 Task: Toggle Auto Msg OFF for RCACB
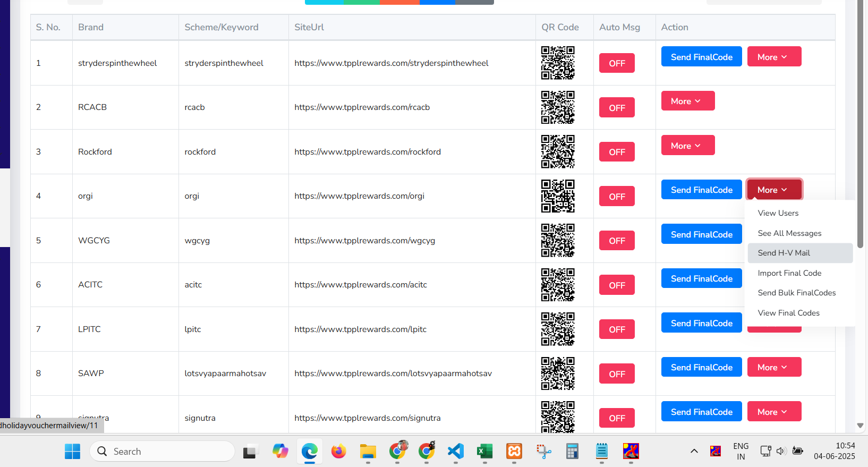[x=617, y=108]
